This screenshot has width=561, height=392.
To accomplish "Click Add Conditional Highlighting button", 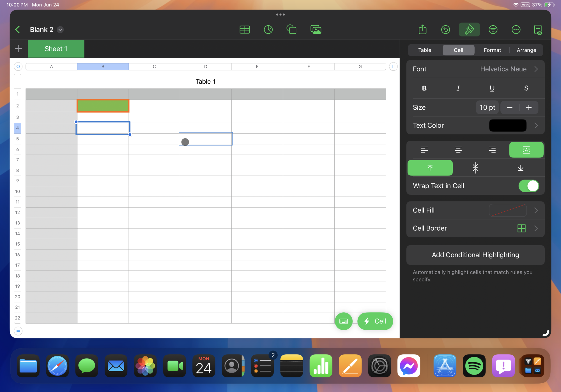I will click(475, 255).
